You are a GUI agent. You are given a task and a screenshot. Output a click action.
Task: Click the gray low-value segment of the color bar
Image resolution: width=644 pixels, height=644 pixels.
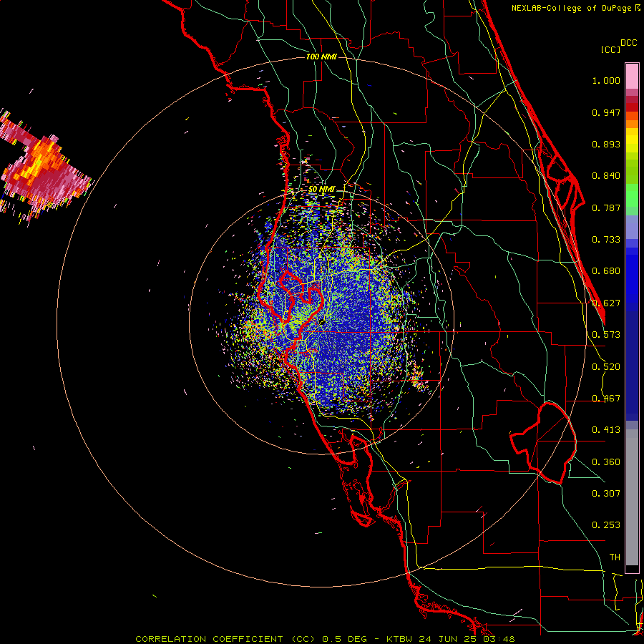pos(632,498)
